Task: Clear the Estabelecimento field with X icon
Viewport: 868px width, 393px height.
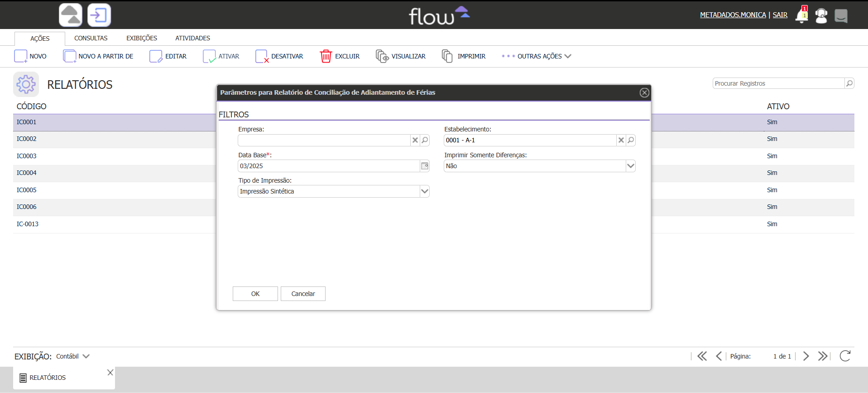Action: click(x=621, y=141)
